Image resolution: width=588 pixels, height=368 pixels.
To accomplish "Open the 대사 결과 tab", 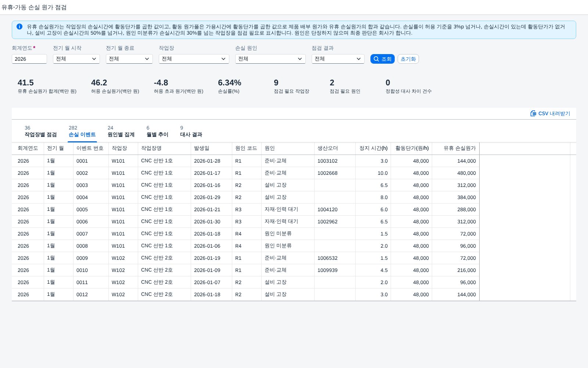I will coord(191,131).
